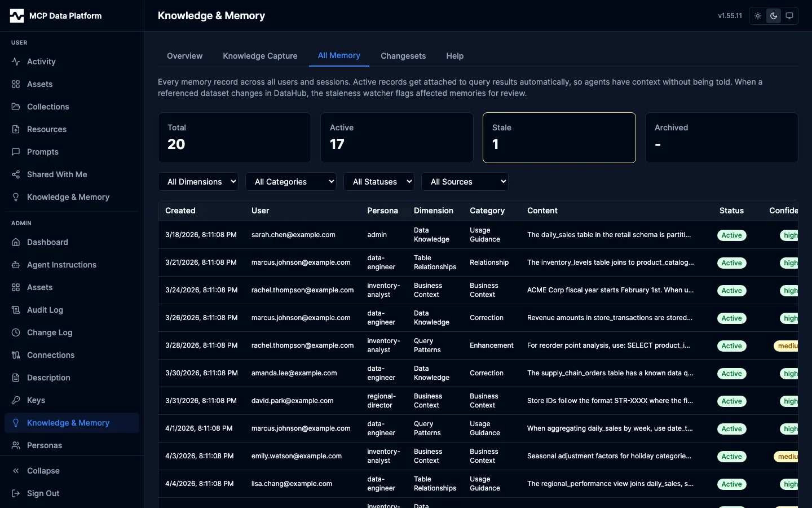
Task: Open the All Sources dropdown
Action: (465, 182)
